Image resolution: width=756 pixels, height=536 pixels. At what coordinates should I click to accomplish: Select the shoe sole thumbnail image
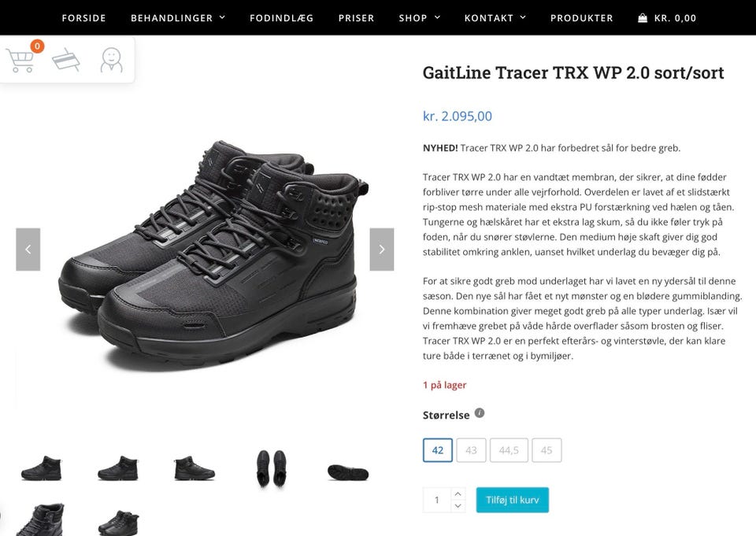click(347, 472)
